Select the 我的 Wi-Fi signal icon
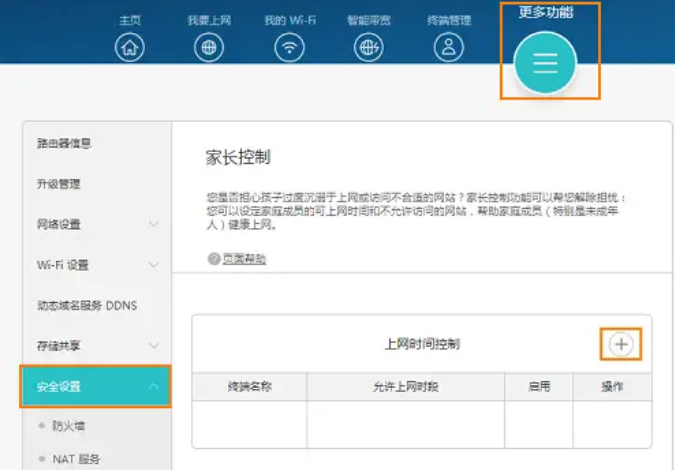The width and height of the screenshot is (675, 470). click(290, 46)
